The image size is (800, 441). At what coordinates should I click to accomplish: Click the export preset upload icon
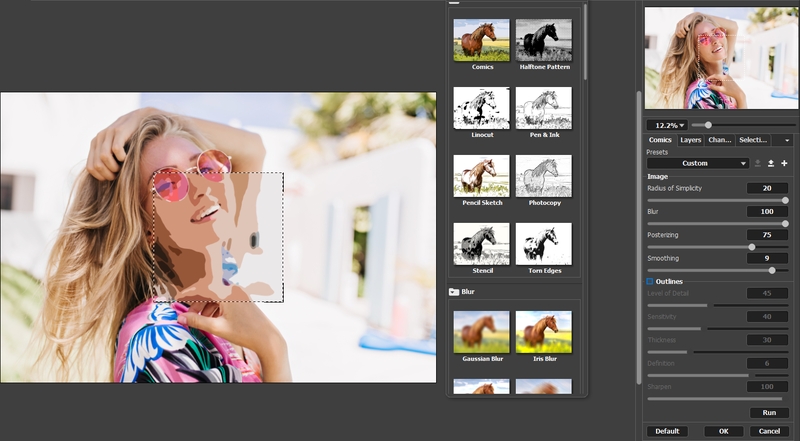[771, 163]
